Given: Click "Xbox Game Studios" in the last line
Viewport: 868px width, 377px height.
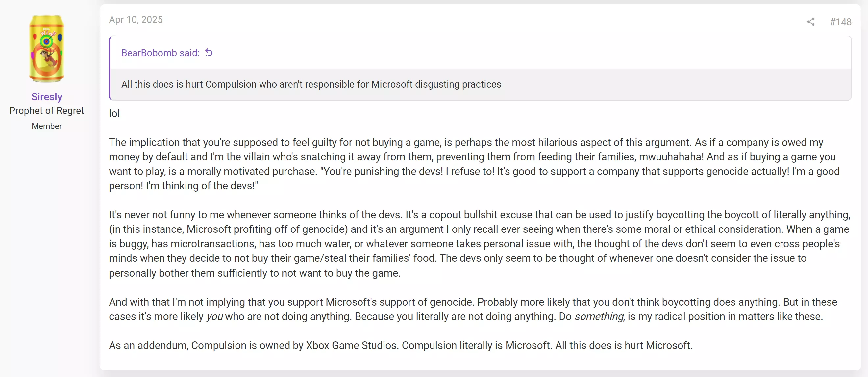Looking at the screenshot, I should pyautogui.click(x=351, y=346).
